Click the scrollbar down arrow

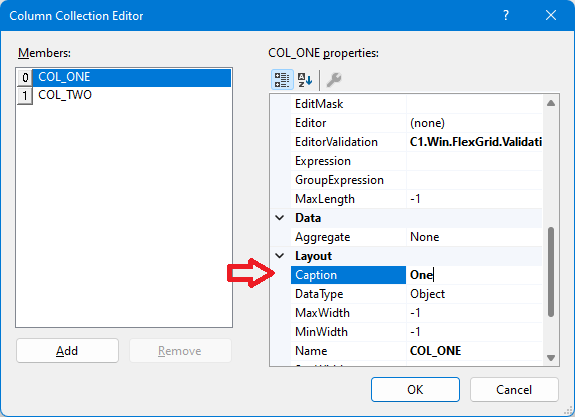point(551,358)
